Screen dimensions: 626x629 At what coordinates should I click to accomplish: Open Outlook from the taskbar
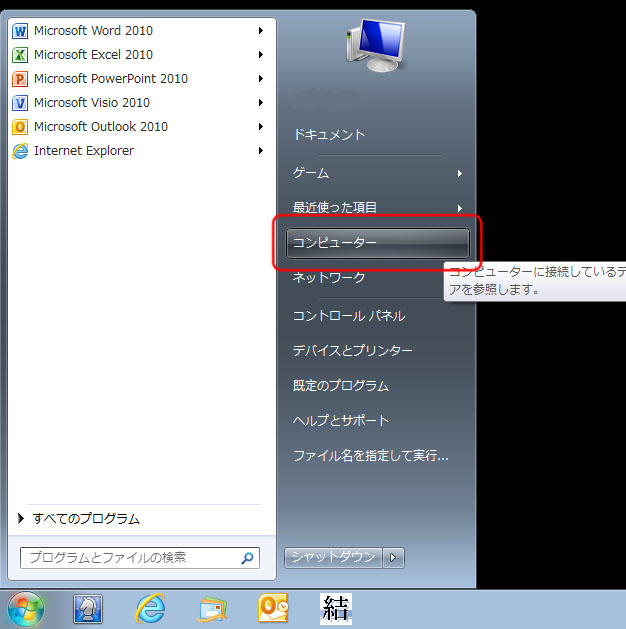[x=273, y=608]
